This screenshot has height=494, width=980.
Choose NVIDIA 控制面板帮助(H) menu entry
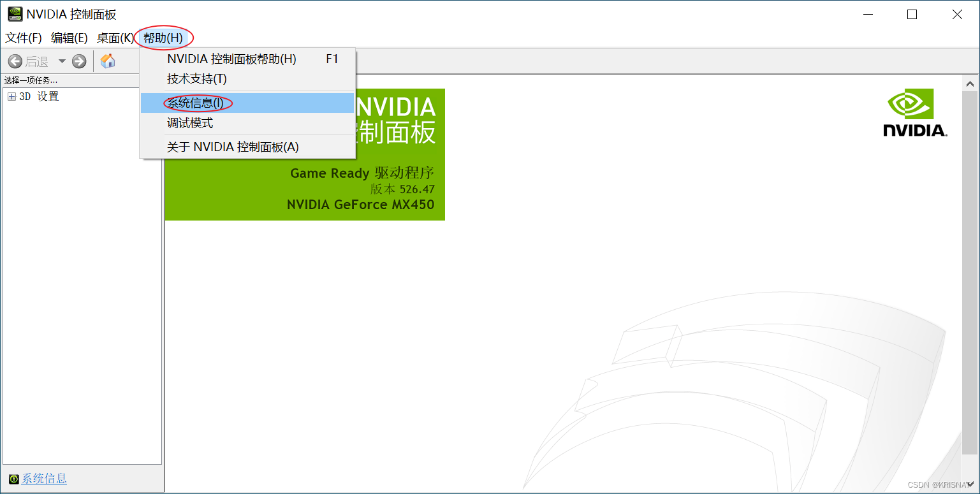coord(247,59)
